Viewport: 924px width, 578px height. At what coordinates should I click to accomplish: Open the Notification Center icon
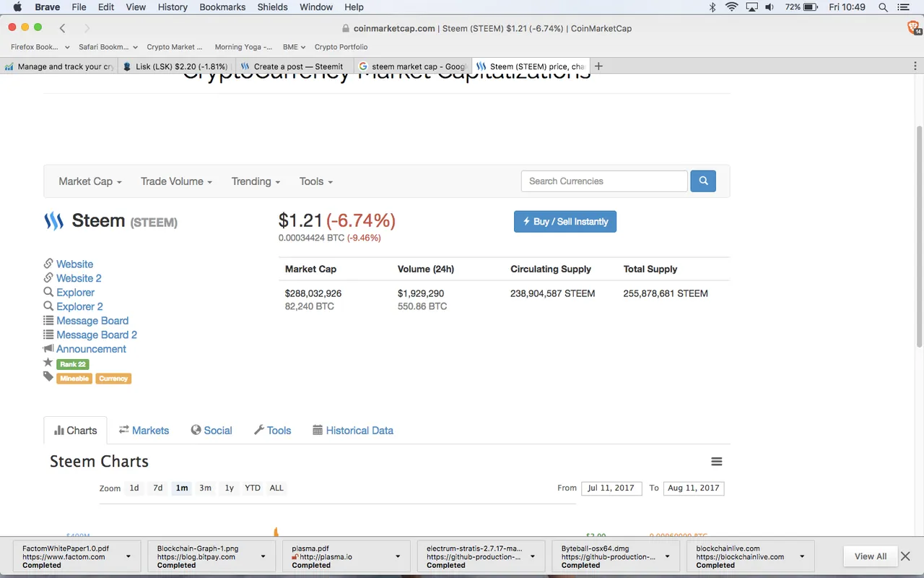pos(903,7)
